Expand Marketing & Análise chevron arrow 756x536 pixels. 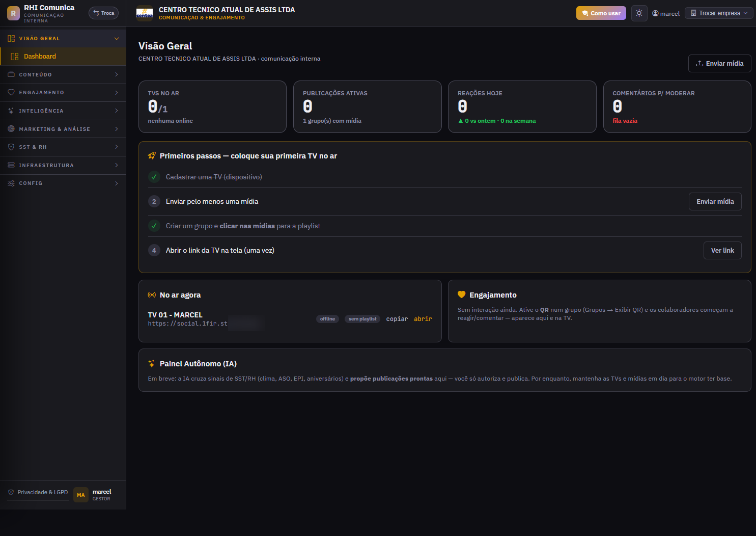pyautogui.click(x=117, y=129)
